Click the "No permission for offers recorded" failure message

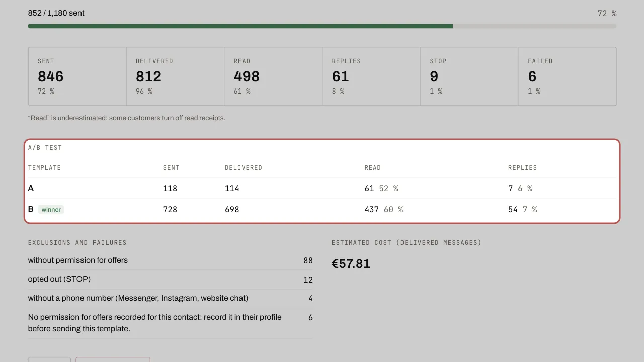point(155,323)
